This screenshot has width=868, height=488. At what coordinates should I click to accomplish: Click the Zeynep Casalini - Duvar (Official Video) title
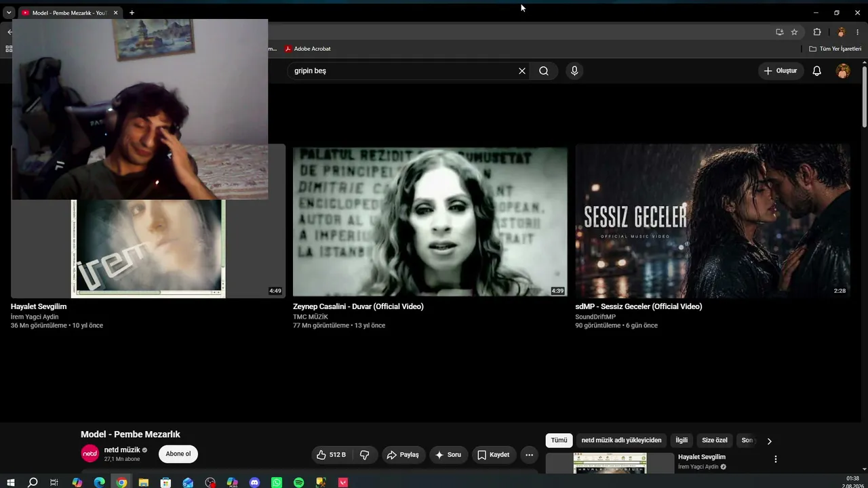coord(358,307)
